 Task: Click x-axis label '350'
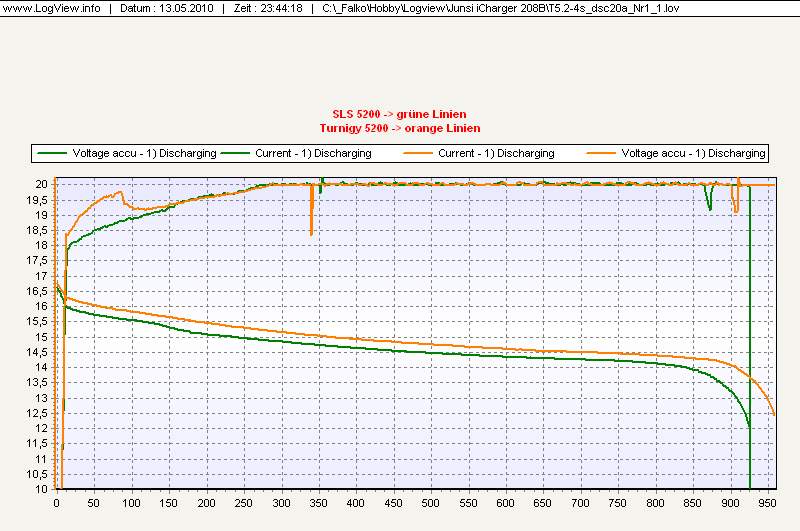(x=318, y=503)
